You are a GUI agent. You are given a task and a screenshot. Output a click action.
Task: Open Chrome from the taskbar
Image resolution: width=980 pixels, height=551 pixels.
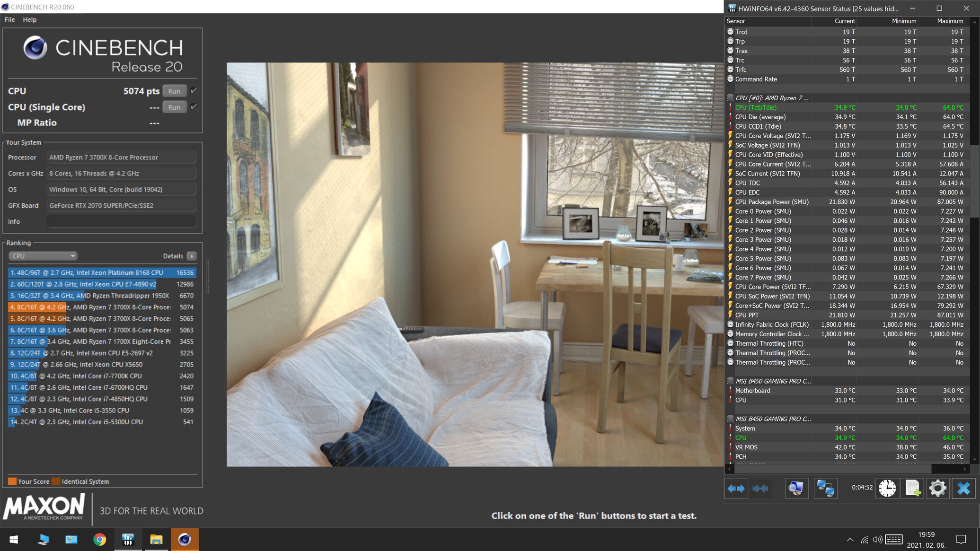[99, 540]
